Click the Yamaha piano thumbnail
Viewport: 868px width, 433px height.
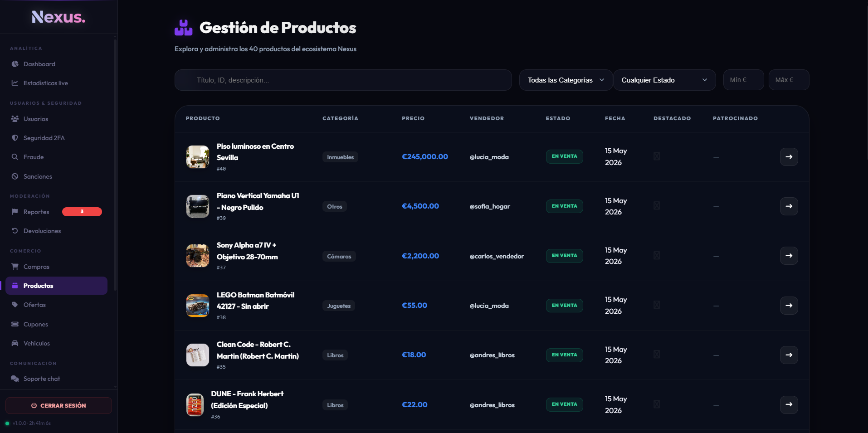click(x=198, y=206)
